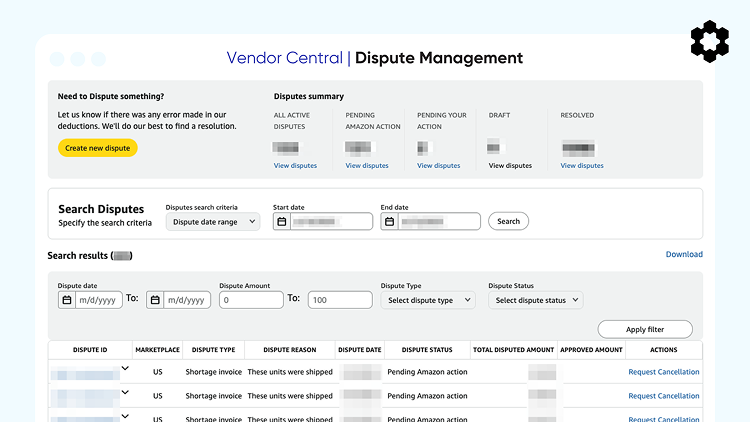The width and height of the screenshot is (750, 422).
Task: Open the End date calendar icon
Action: click(x=389, y=222)
